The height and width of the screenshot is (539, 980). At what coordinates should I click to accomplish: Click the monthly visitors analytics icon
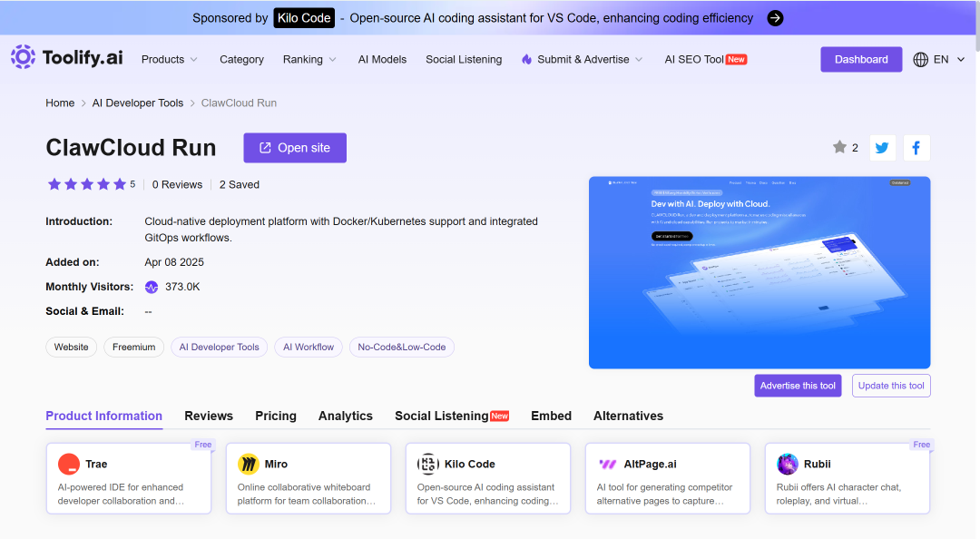tap(152, 287)
